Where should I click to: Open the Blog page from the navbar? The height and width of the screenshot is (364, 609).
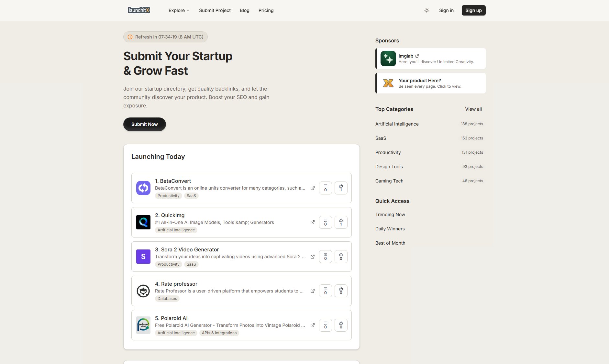click(244, 10)
